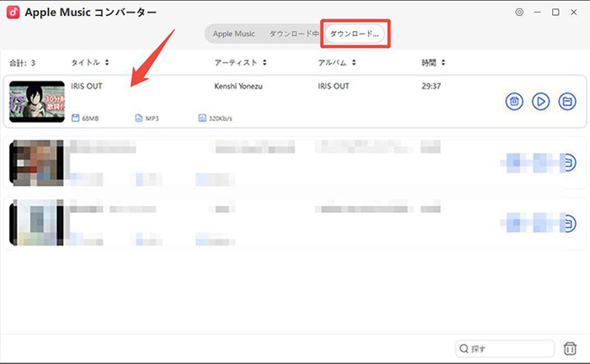Screen dimensions: 590x364
Task: Click the IRIS OUT cover thumbnail
Action: pos(37,102)
